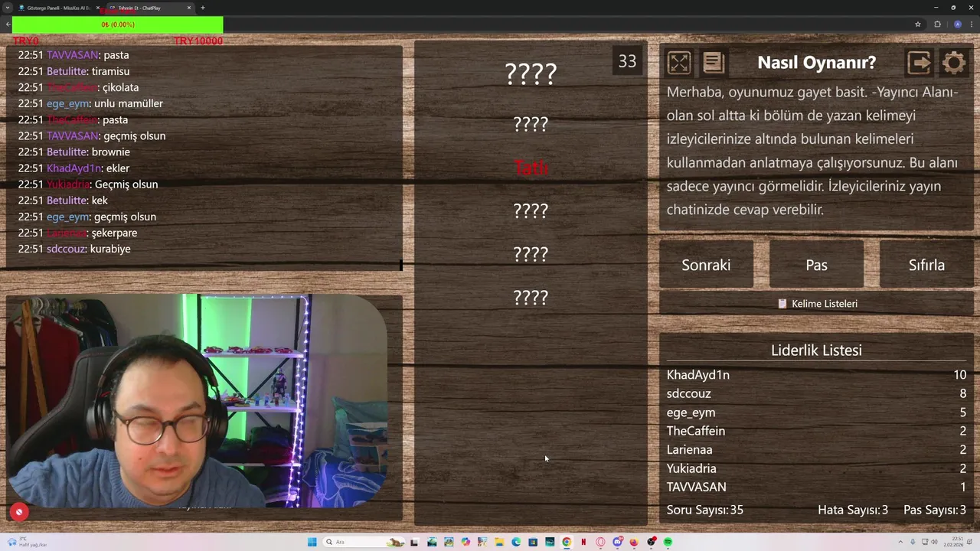
Task: Click the microphone icon in system tray
Action: pyautogui.click(x=913, y=542)
